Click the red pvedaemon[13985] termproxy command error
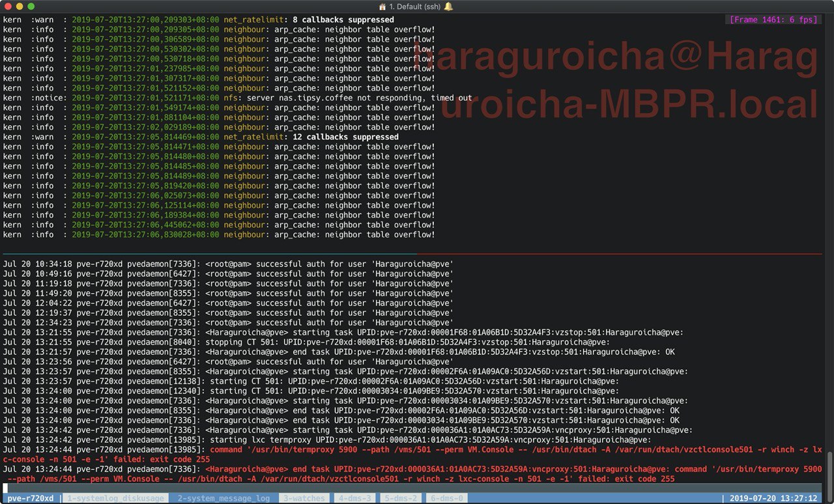Image resolution: width=834 pixels, height=504 pixels. click(414, 454)
